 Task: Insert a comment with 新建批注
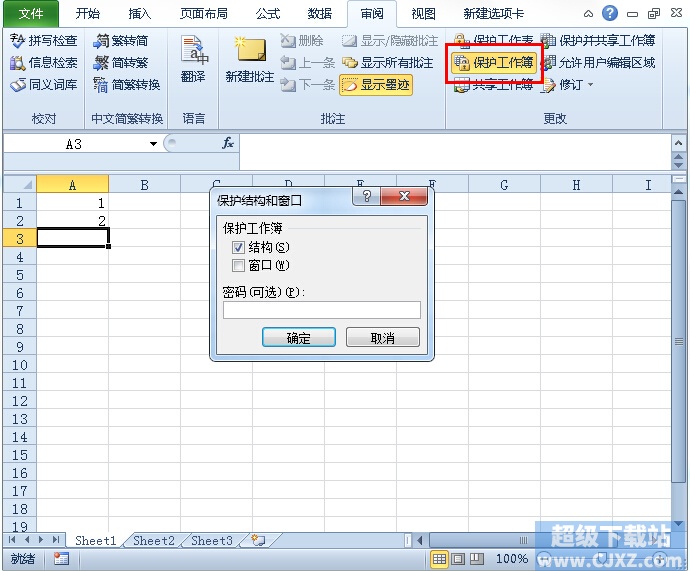point(250,61)
